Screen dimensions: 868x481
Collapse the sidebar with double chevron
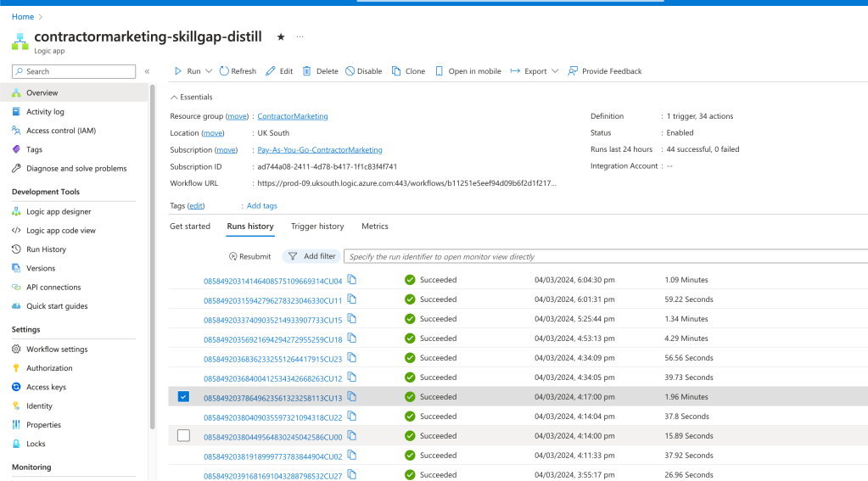coord(148,71)
